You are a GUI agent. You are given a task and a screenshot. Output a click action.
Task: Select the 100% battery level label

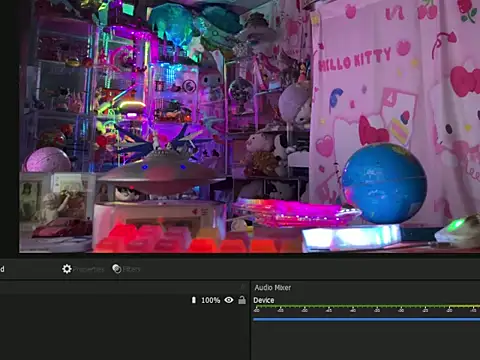click(x=211, y=300)
